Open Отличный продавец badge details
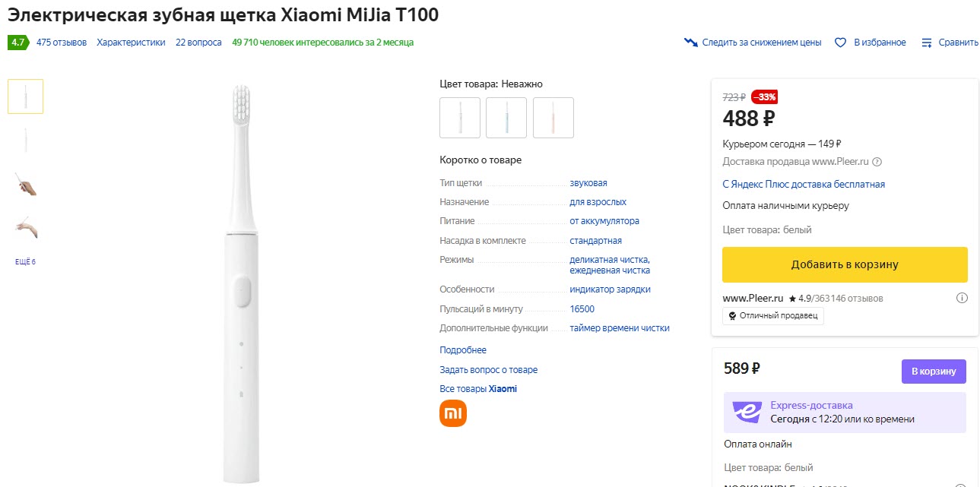The image size is (980, 487). click(x=773, y=315)
